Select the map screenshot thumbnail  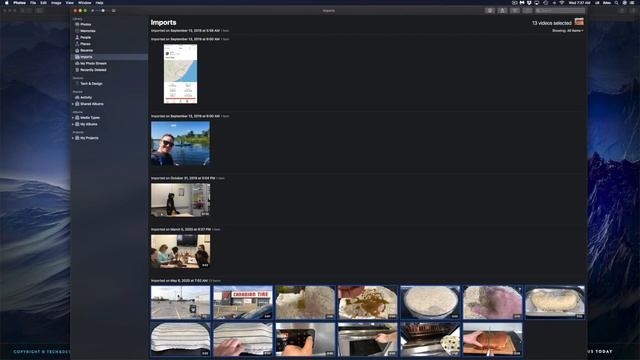[180, 74]
